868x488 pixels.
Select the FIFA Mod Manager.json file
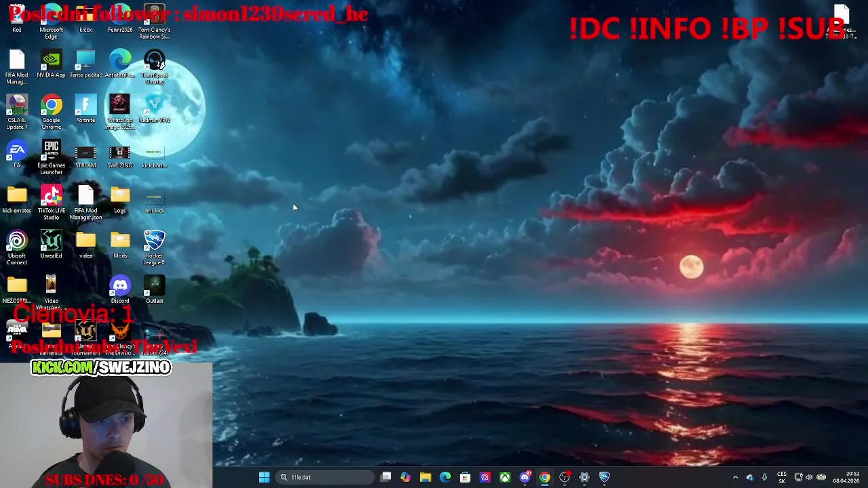pyautogui.click(x=85, y=203)
